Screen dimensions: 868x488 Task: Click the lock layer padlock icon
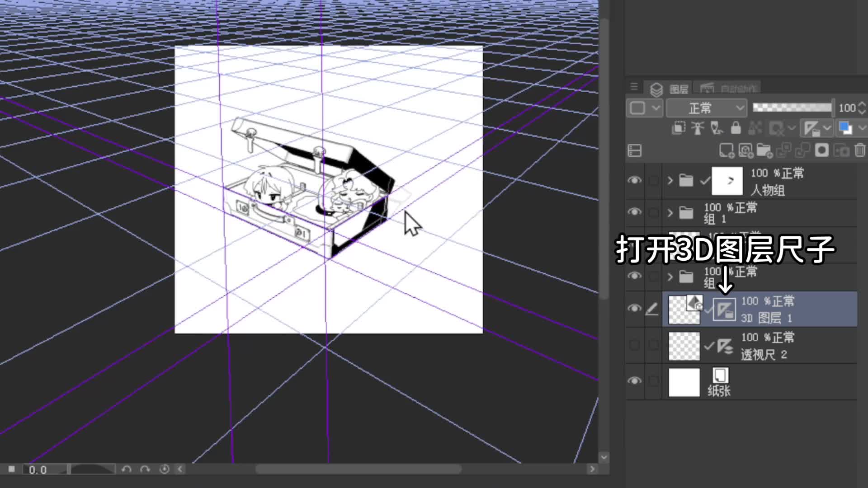736,128
